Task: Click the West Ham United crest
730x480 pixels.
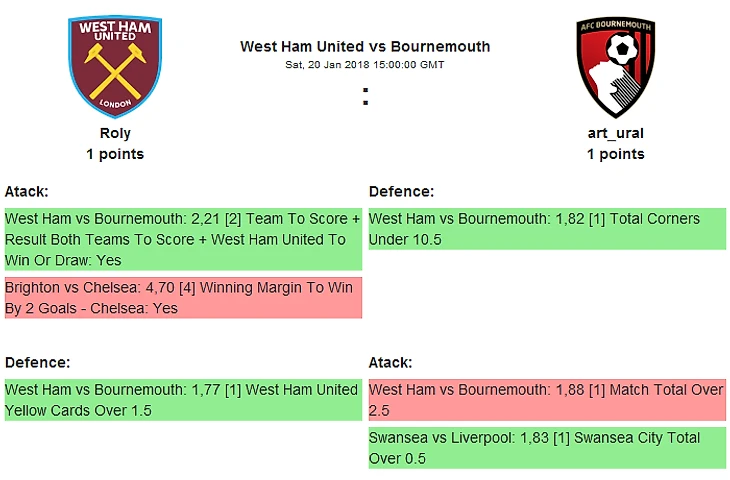Action: click(114, 67)
